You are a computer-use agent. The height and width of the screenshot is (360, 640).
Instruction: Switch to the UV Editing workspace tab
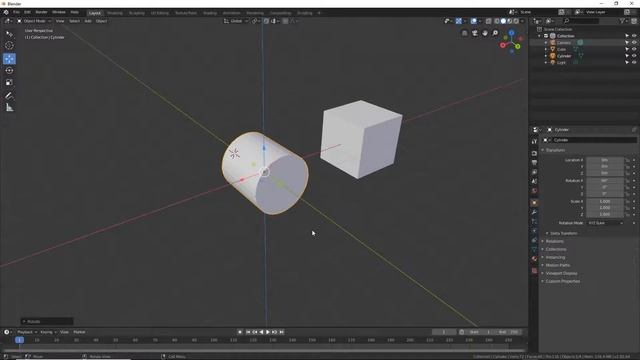[x=160, y=13]
